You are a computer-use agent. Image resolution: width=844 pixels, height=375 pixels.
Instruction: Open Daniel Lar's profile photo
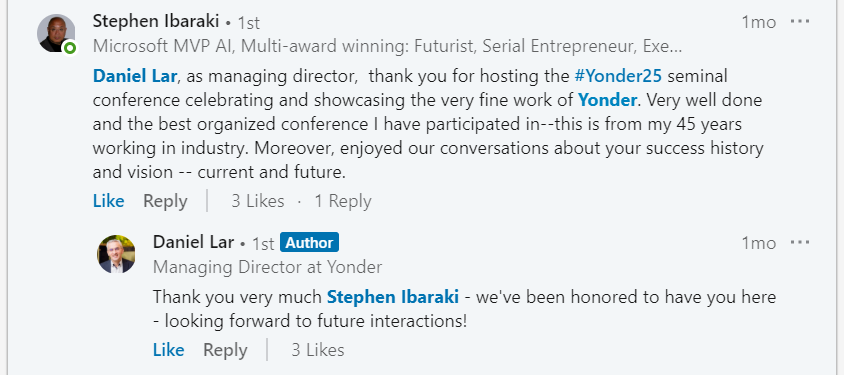(x=116, y=254)
